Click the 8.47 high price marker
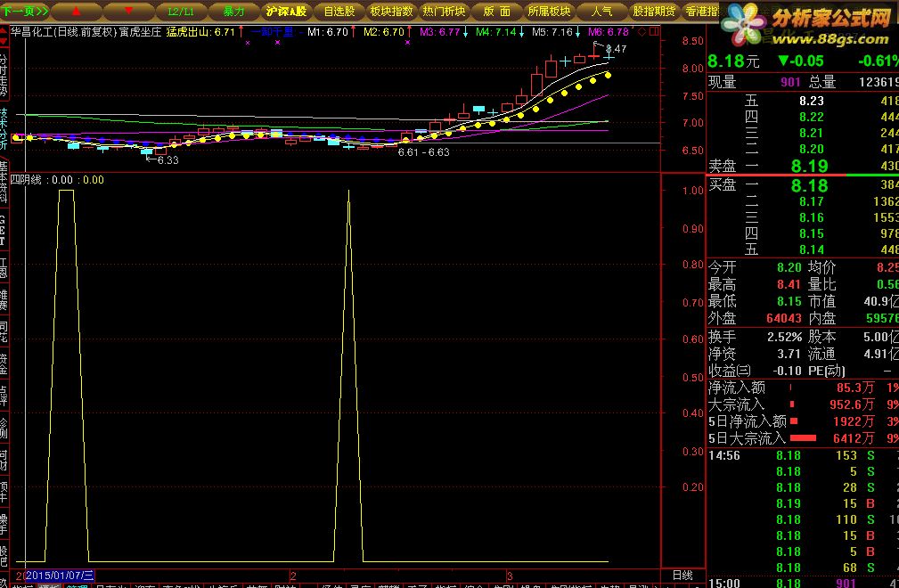Image resolution: width=899 pixels, height=588 pixels. pyautogui.click(x=616, y=49)
